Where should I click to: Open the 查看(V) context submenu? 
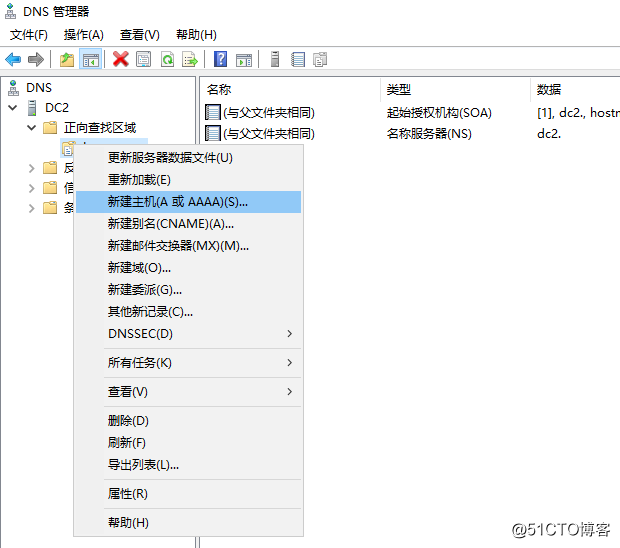[189, 392]
